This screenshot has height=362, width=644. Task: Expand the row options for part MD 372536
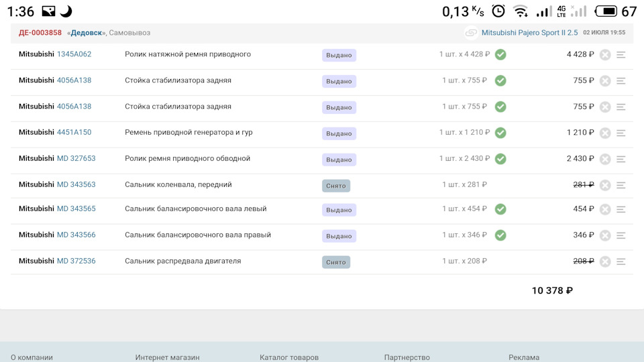coord(621,261)
